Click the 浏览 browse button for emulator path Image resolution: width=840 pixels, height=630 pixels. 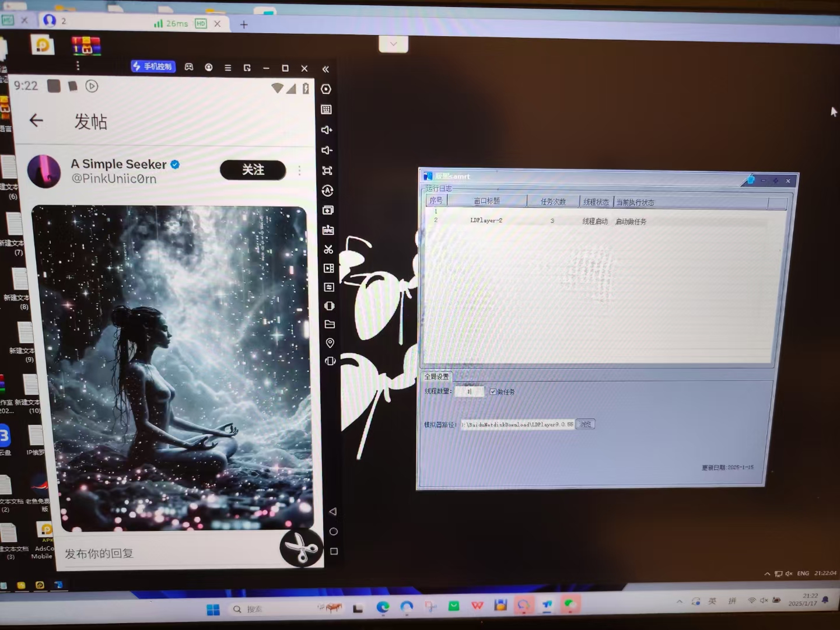tap(585, 424)
